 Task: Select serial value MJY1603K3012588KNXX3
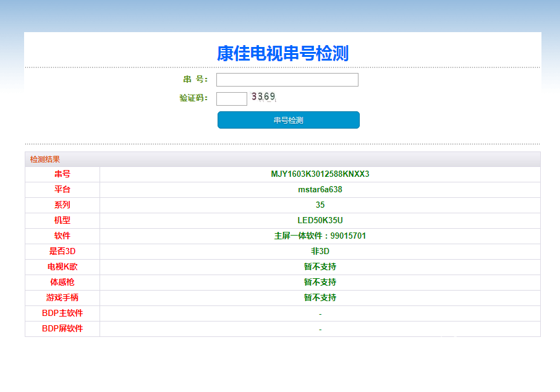click(320, 174)
